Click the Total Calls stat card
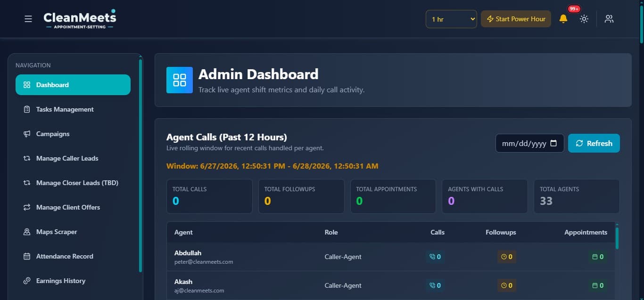 tap(209, 196)
